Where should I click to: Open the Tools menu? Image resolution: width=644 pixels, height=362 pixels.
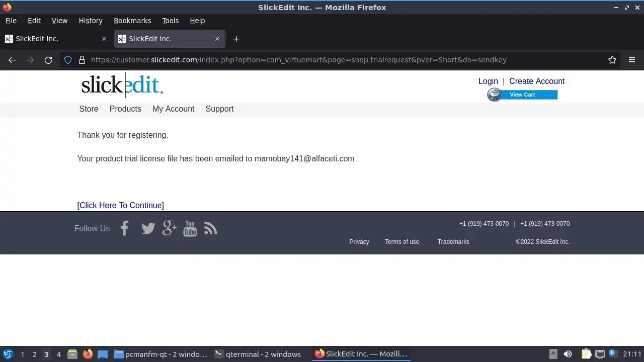coord(170,21)
